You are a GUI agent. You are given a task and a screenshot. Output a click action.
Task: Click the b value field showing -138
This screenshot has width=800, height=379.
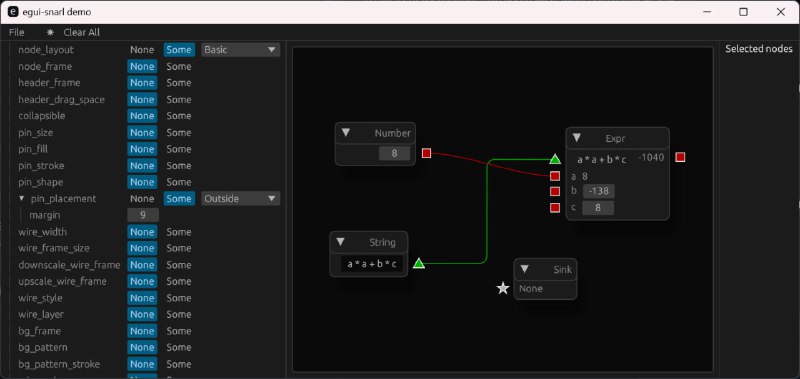598,191
